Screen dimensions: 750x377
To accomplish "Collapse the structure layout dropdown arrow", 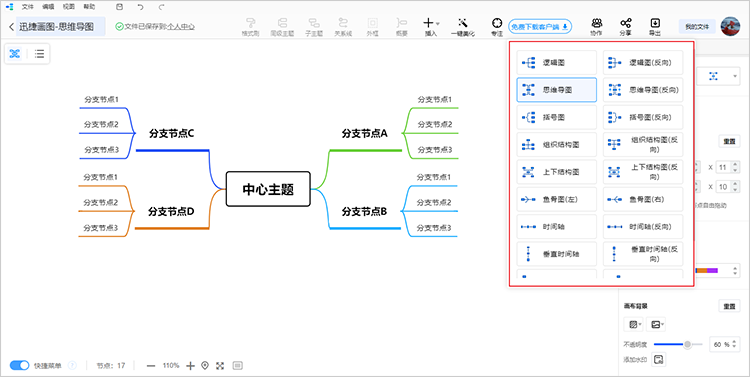I will click(x=735, y=76).
